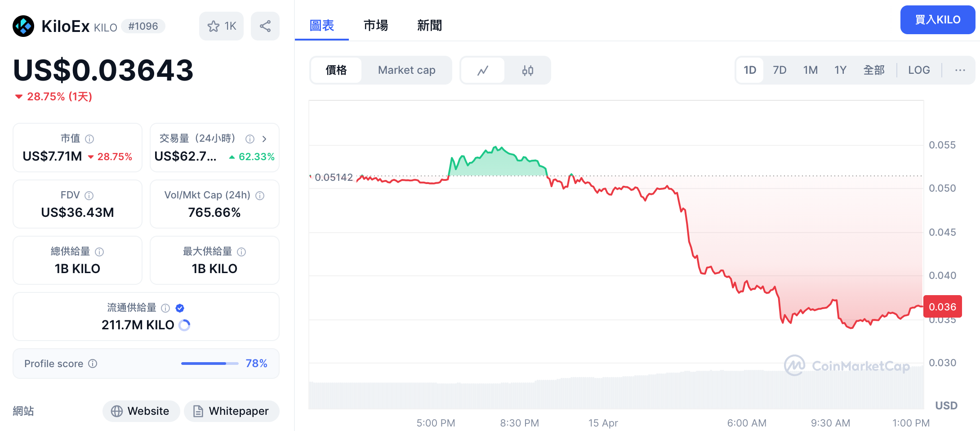Click the Profile score progress bar

[x=209, y=364]
